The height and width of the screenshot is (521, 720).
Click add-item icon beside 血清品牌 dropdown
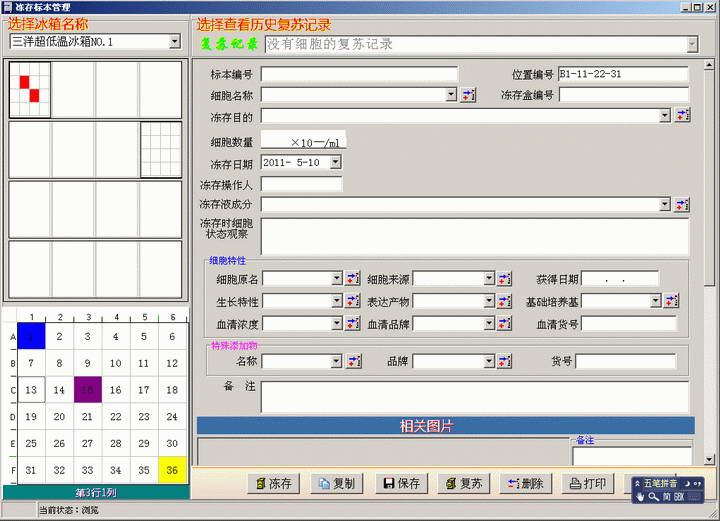pyautogui.click(x=504, y=323)
